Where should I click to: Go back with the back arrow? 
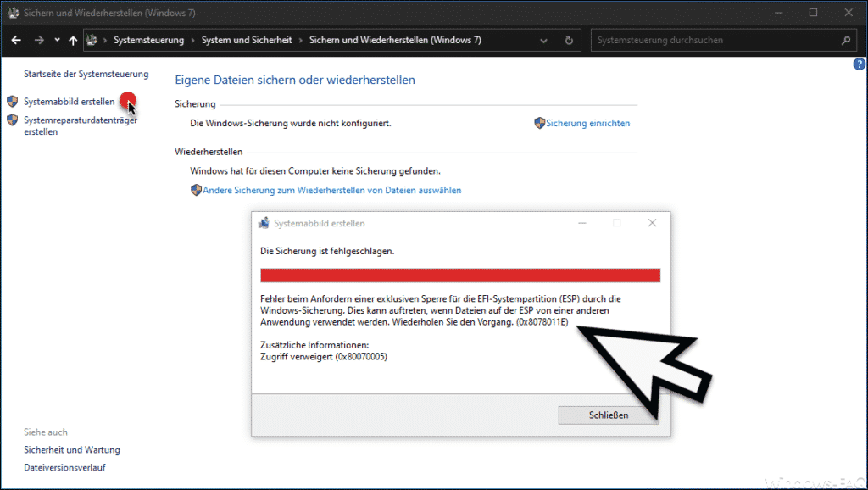pyautogui.click(x=16, y=40)
